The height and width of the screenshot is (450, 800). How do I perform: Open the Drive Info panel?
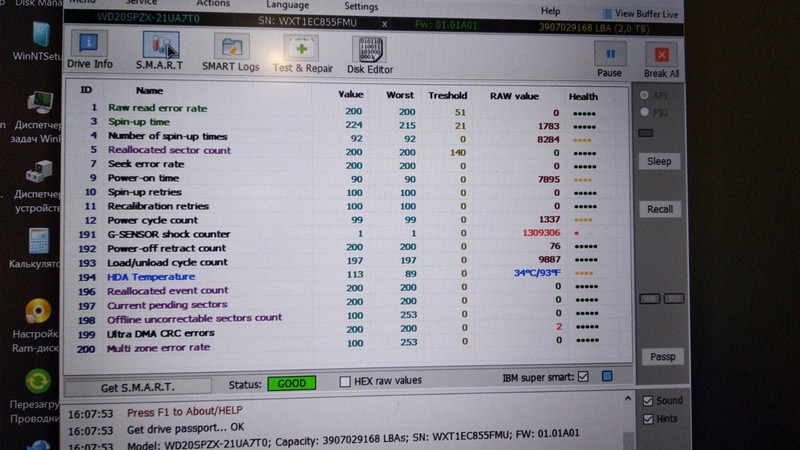click(90, 52)
